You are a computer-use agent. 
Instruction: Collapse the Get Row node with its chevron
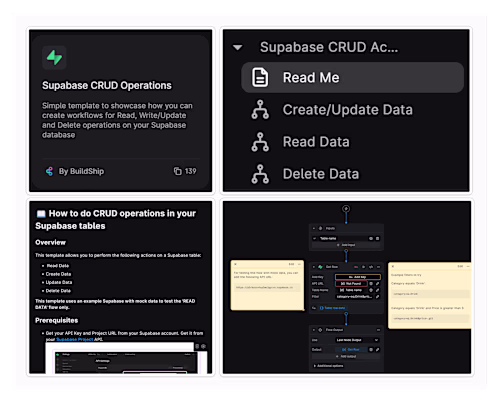pyautogui.click(x=314, y=267)
